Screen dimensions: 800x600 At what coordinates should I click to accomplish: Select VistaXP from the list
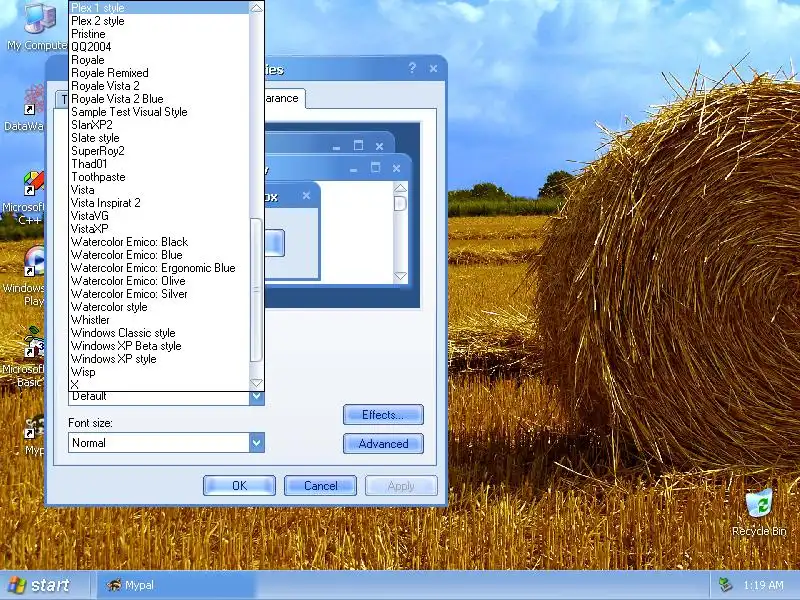tap(159, 229)
